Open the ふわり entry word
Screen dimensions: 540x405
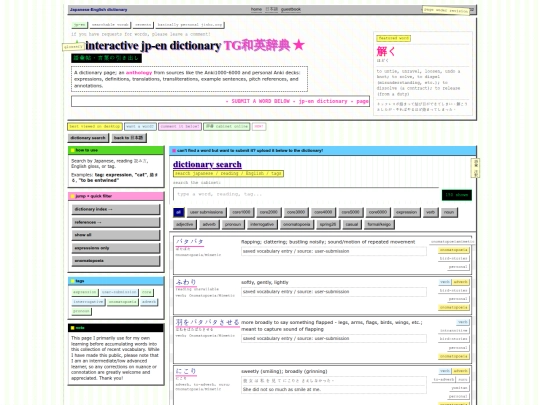point(186,282)
